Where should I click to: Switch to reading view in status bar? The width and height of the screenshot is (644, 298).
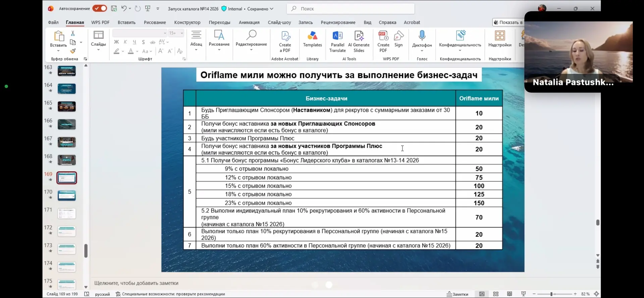click(x=509, y=294)
